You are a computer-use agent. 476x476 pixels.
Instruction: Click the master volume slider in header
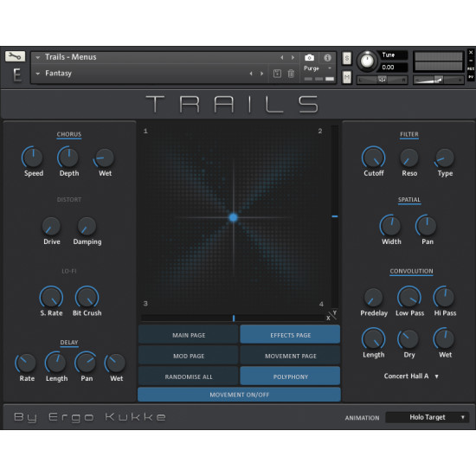(439, 80)
